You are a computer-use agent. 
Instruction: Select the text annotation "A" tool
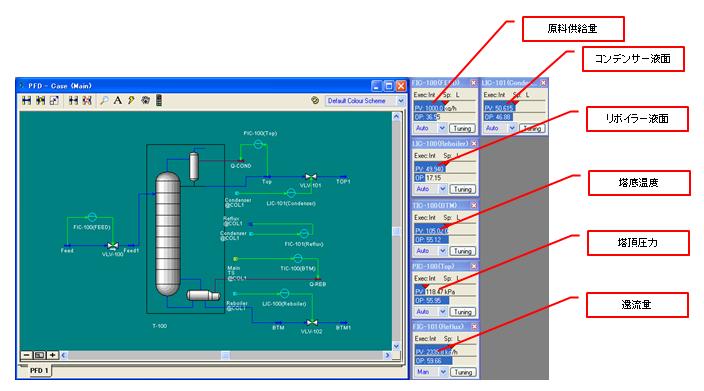click(x=118, y=101)
